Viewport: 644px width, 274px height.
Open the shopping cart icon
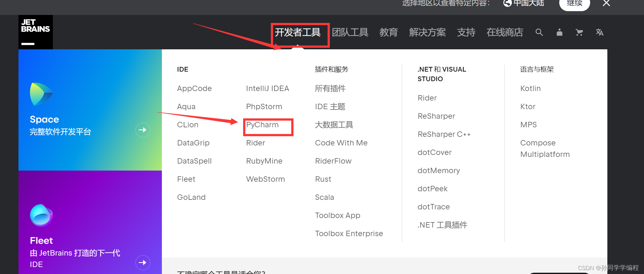tap(579, 32)
